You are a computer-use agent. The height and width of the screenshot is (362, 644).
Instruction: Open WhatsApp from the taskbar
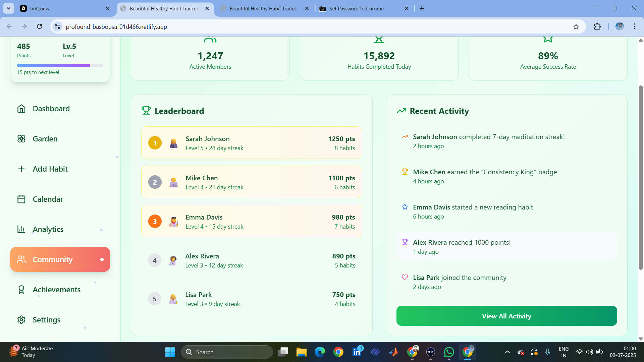[449, 352]
